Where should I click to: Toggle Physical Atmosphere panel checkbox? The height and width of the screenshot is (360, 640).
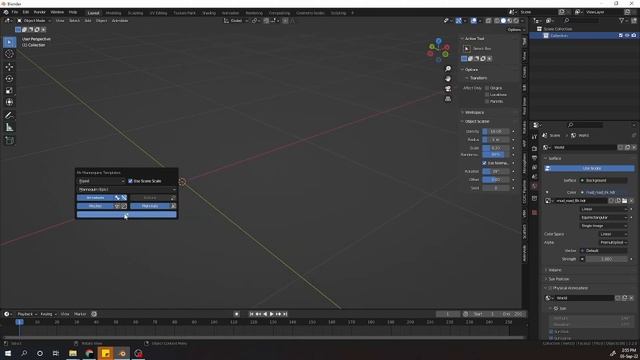[x=550, y=288]
